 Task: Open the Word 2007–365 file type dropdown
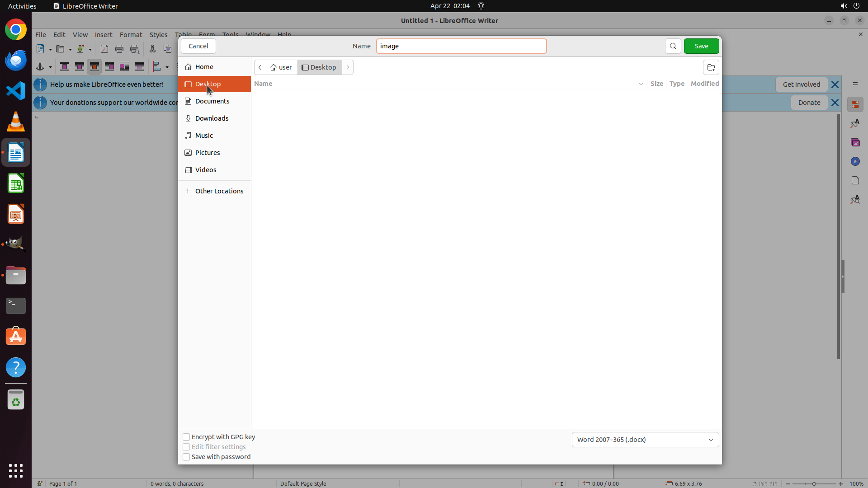click(x=645, y=440)
